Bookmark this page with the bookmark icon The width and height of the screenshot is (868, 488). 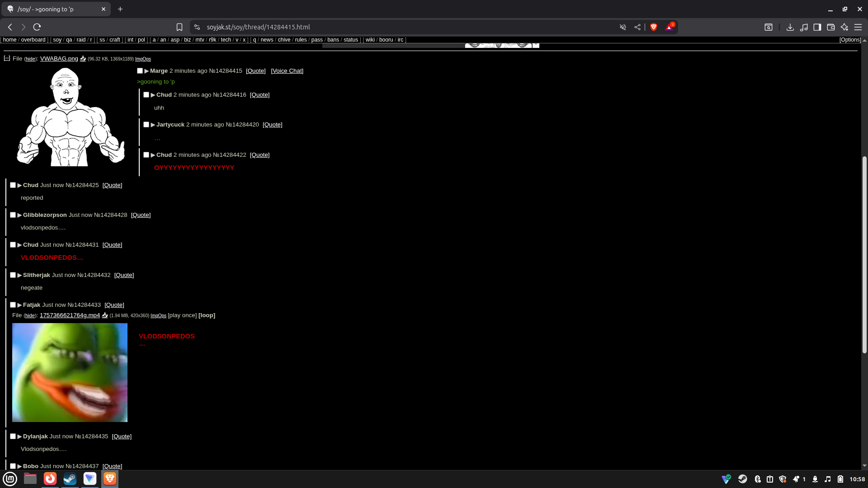click(179, 27)
